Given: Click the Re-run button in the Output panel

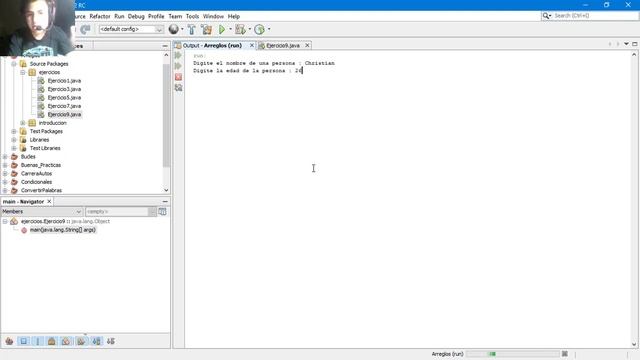Looking at the screenshot, I should click(x=178, y=55).
